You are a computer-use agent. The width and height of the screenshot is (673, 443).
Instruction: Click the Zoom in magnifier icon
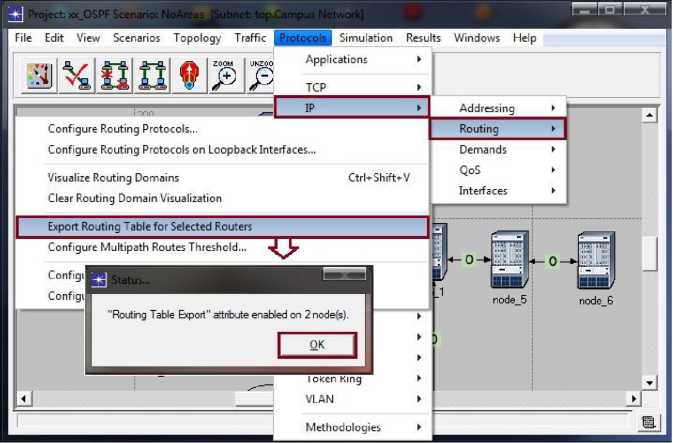coord(224,75)
